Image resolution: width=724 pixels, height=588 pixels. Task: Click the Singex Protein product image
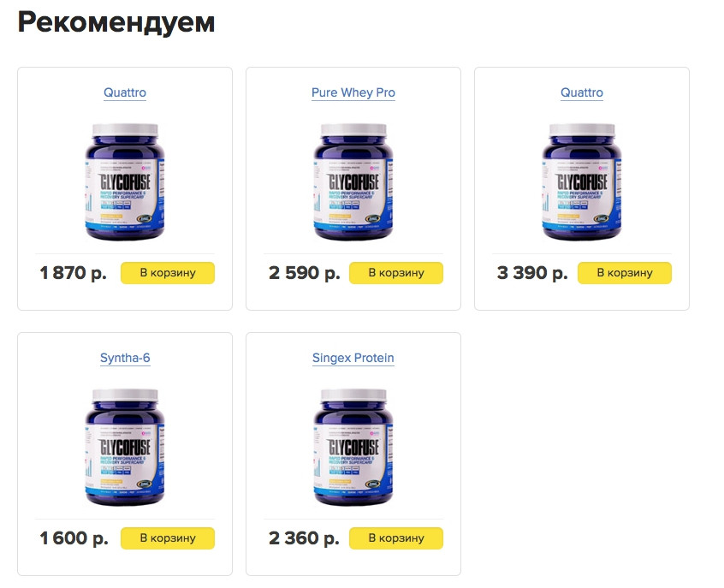(x=353, y=447)
